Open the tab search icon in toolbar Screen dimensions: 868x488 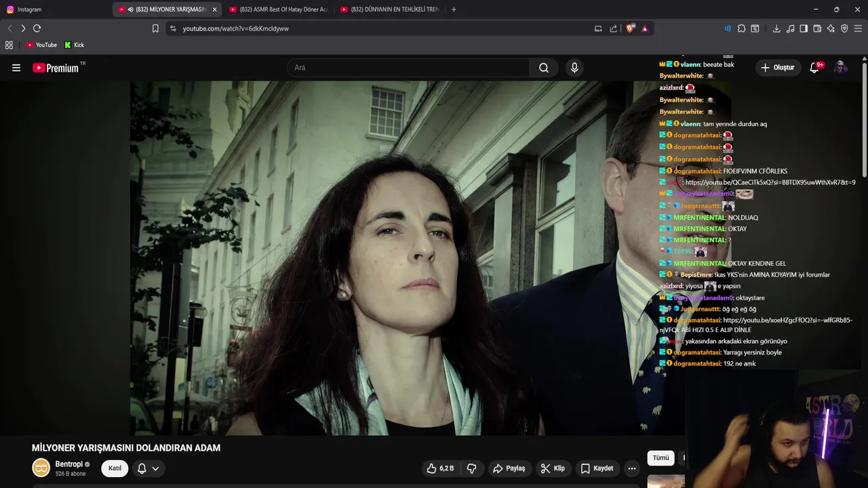click(x=755, y=28)
